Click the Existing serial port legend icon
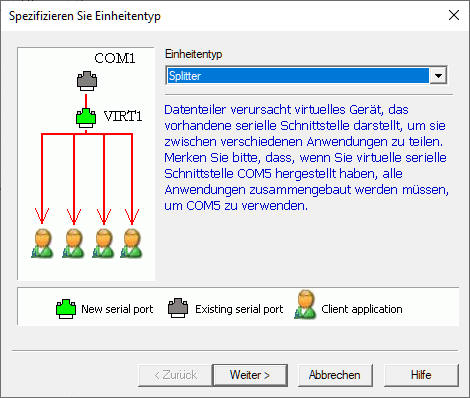Screen dimensions: 470x398 click(178, 308)
